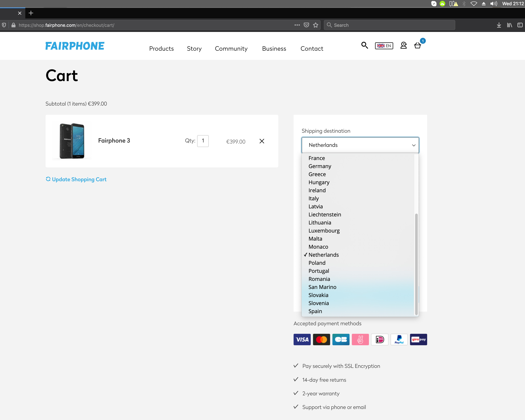Choose Spain as shipping destination
Image resolution: width=525 pixels, height=420 pixels.
(357, 311)
